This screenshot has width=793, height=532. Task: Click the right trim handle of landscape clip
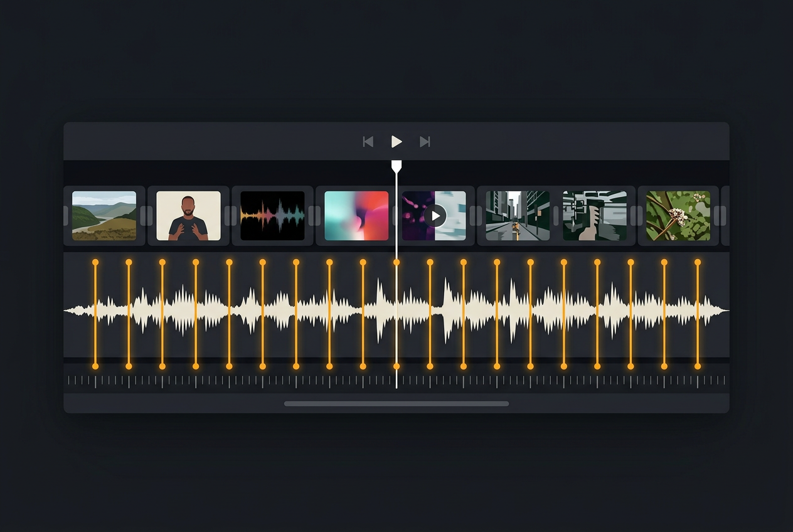142,216
